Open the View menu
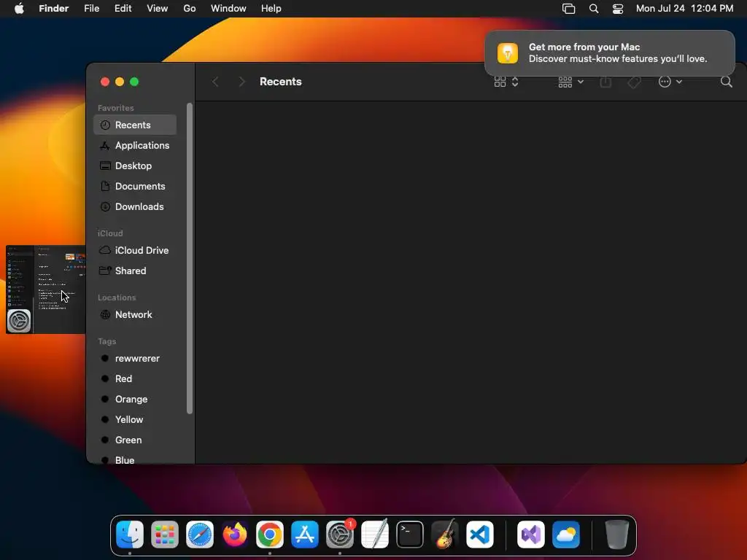 click(158, 8)
